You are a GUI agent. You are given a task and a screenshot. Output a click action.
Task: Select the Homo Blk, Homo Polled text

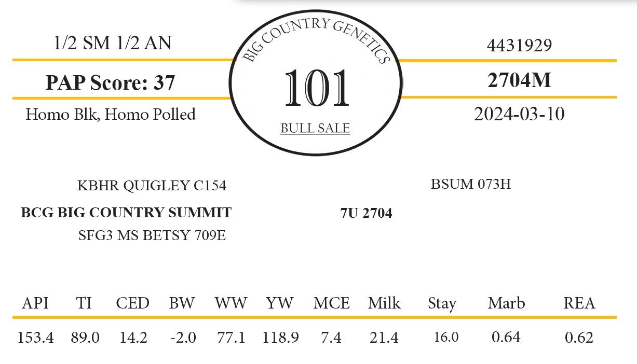111,114
